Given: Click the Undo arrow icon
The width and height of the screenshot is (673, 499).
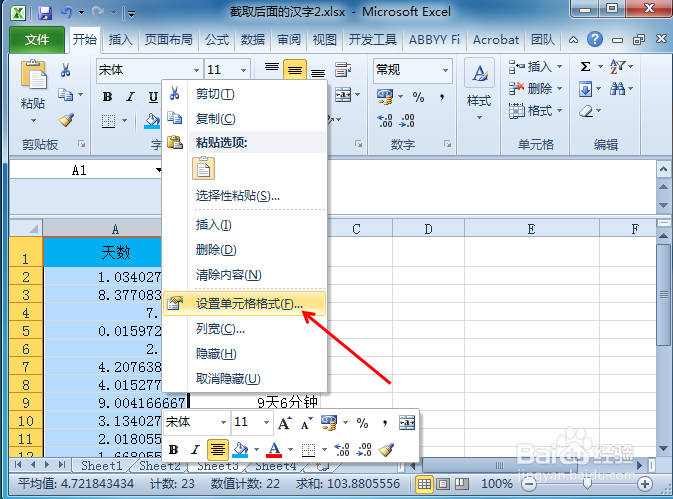Looking at the screenshot, I should pos(67,12).
